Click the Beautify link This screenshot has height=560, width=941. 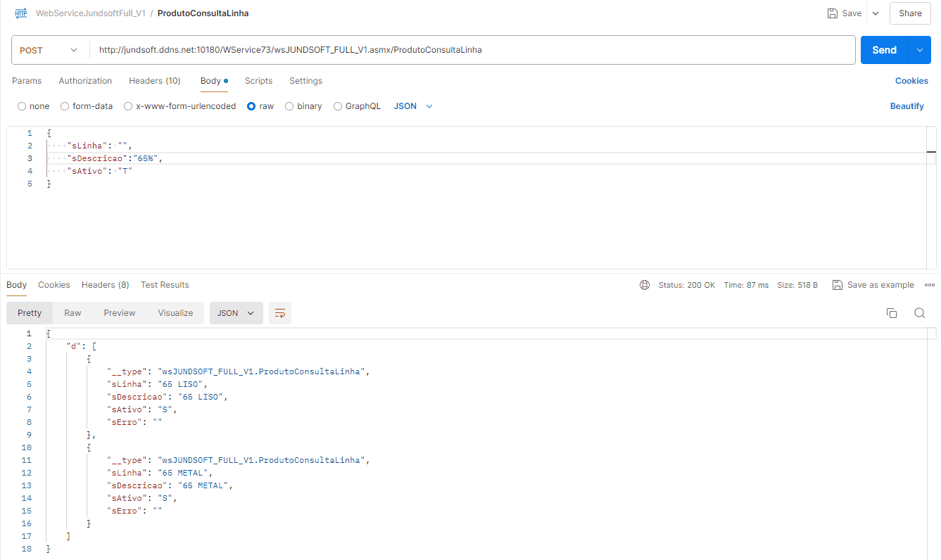pos(907,106)
